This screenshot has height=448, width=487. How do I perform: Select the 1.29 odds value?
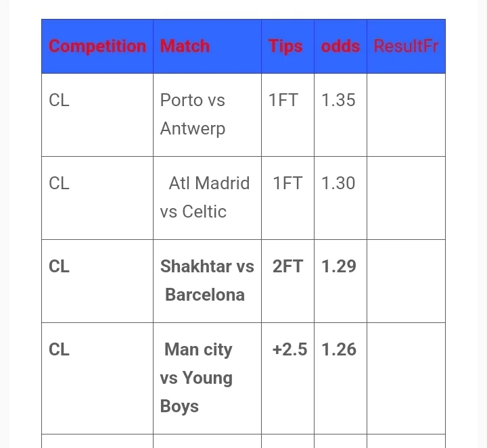338,266
